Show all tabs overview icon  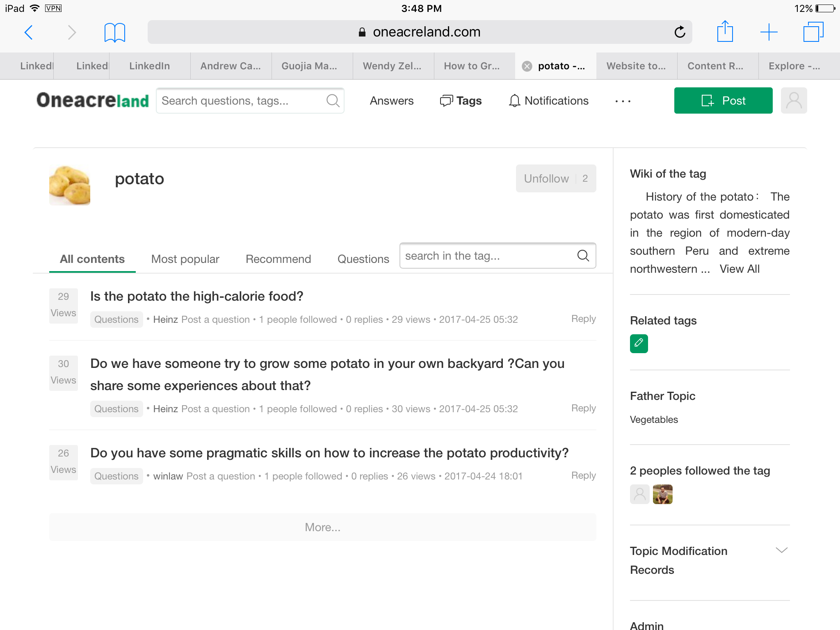pos(813,32)
